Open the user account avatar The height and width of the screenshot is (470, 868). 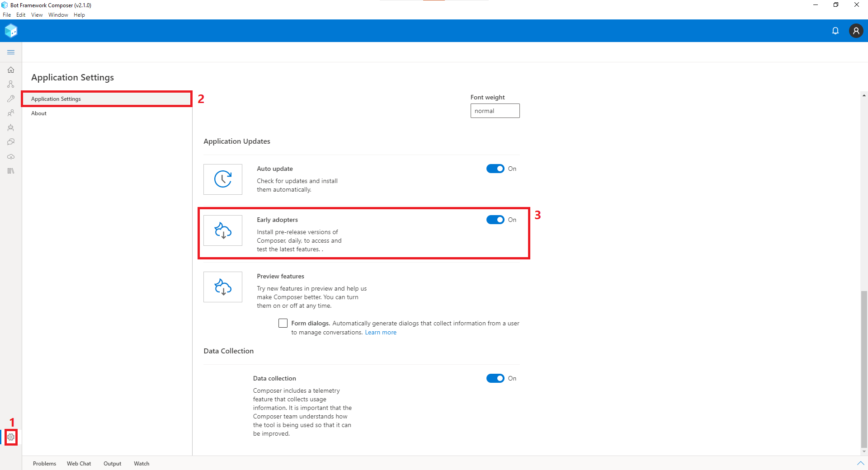click(856, 31)
